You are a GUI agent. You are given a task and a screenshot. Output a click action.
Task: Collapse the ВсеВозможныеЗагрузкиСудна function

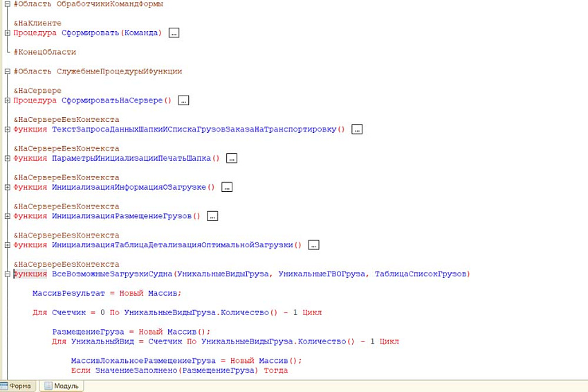[x=7, y=274]
